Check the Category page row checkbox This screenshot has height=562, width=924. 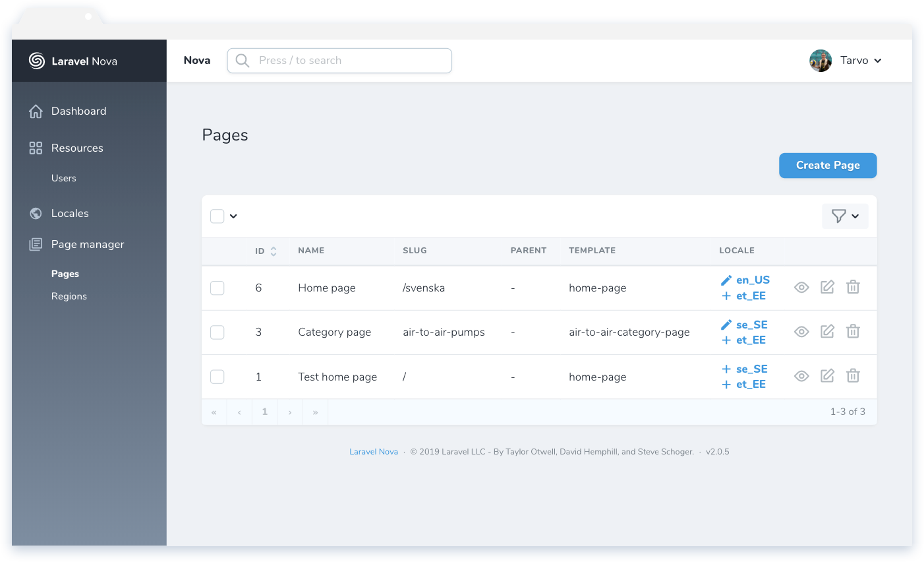point(217,332)
